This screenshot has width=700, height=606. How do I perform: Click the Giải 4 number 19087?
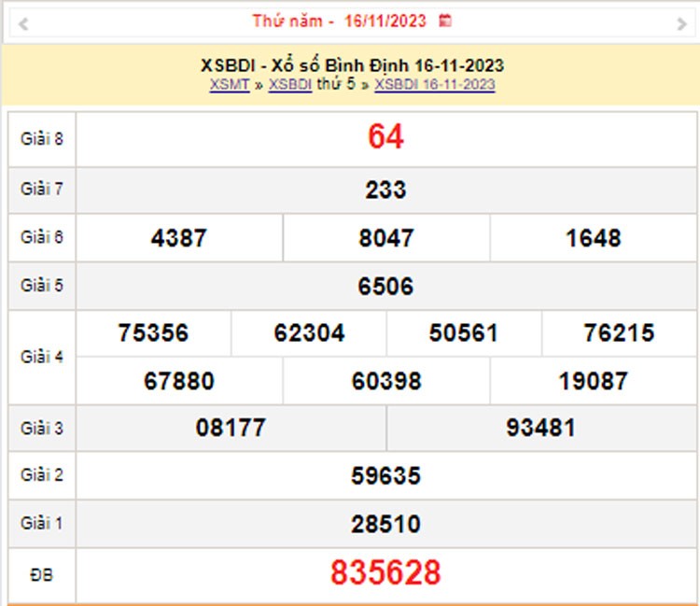point(593,381)
